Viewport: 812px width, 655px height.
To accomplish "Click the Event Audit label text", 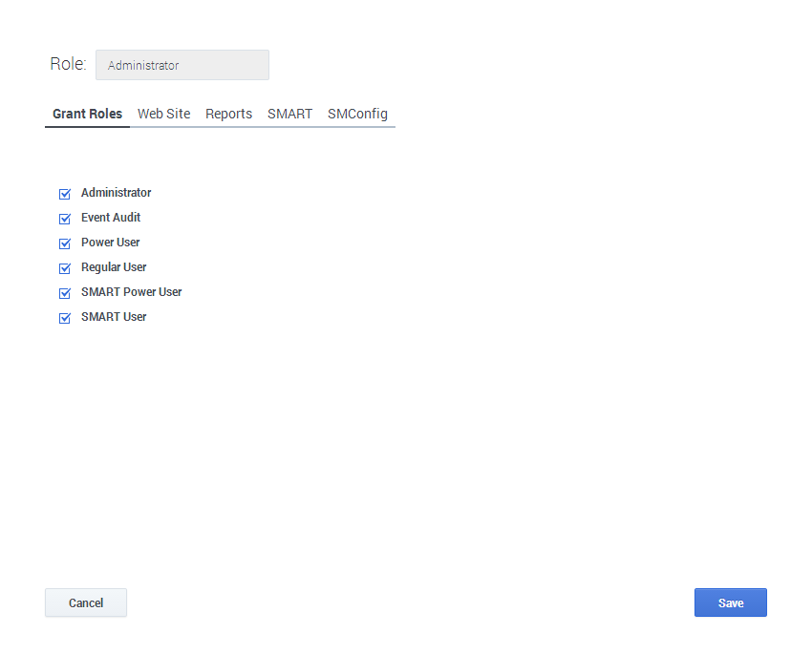I will tap(111, 218).
